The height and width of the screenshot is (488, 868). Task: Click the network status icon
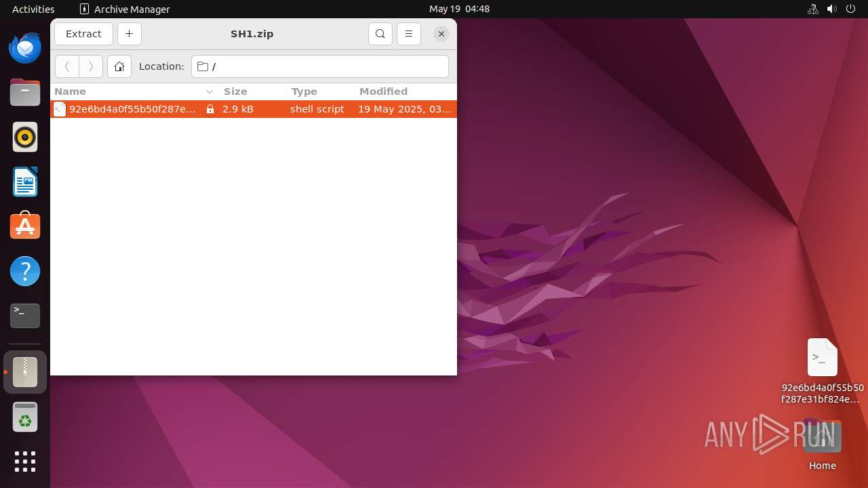[x=813, y=9]
